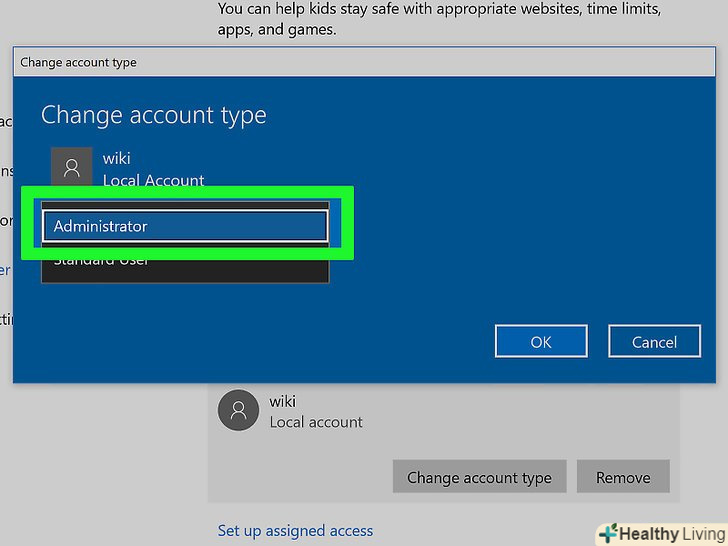
Task: Click the OK button in the dialog
Action: (540, 342)
